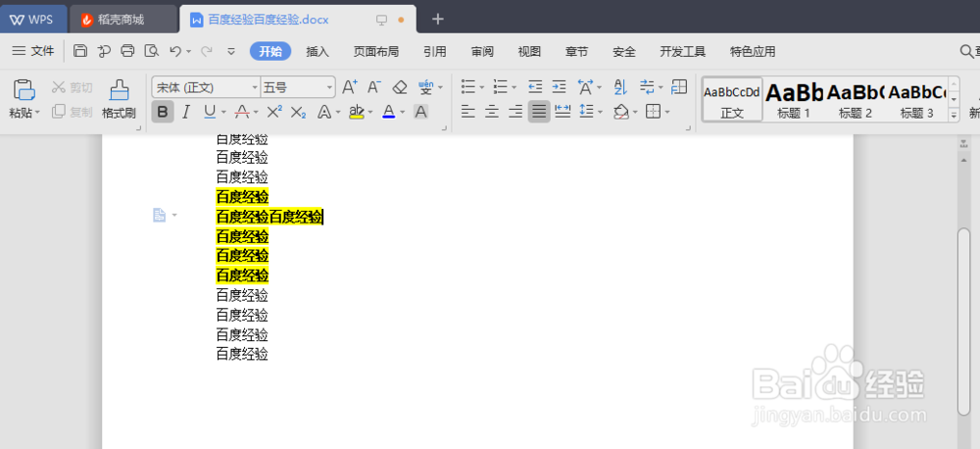Open the 审阅 ribbon tab
The height and width of the screenshot is (449, 980).
point(482,52)
